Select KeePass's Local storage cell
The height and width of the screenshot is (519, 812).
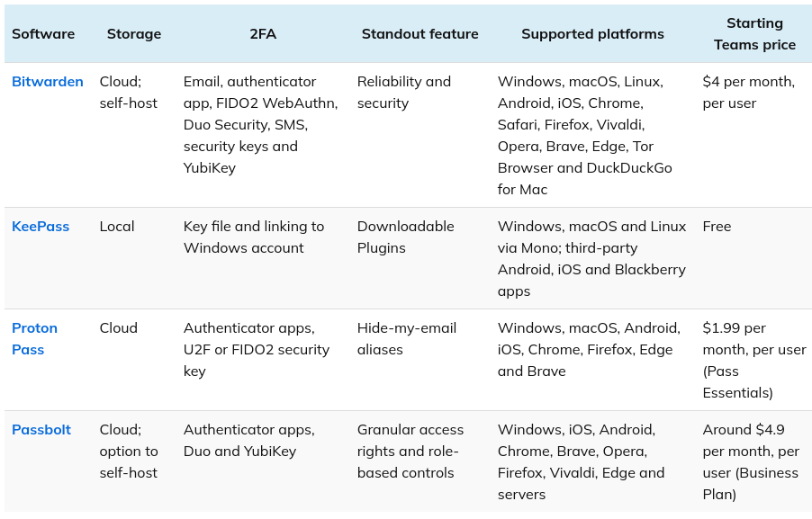tap(118, 227)
